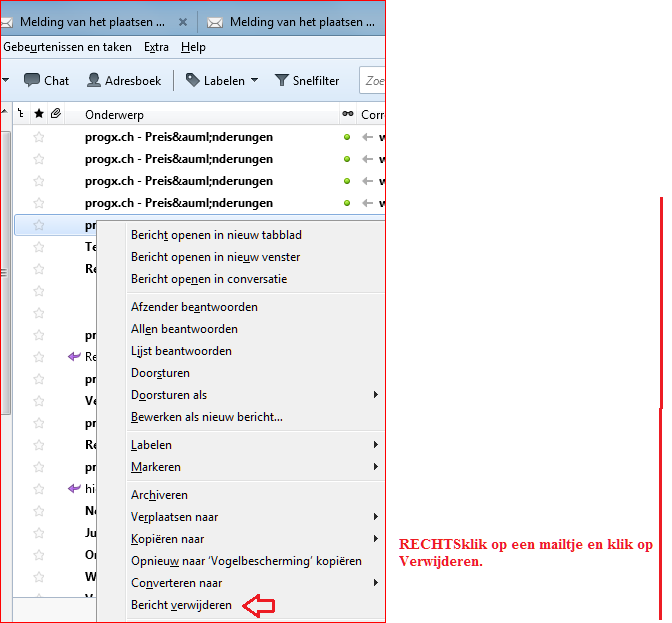
Task: Toggle read status dot of second progx.ch message
Action: 347,159
